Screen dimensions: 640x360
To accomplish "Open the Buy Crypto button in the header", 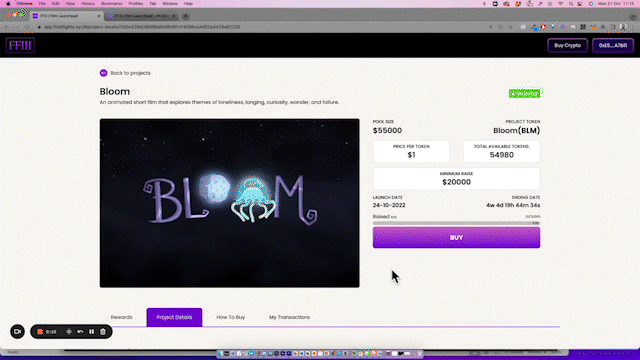I will [x=567, y=45].
